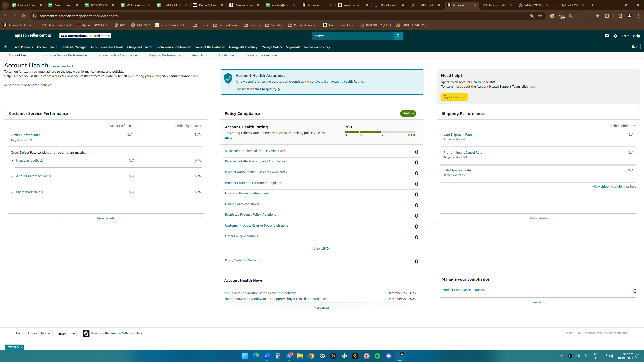Open the Seller Central settings gear

point(615,36)
